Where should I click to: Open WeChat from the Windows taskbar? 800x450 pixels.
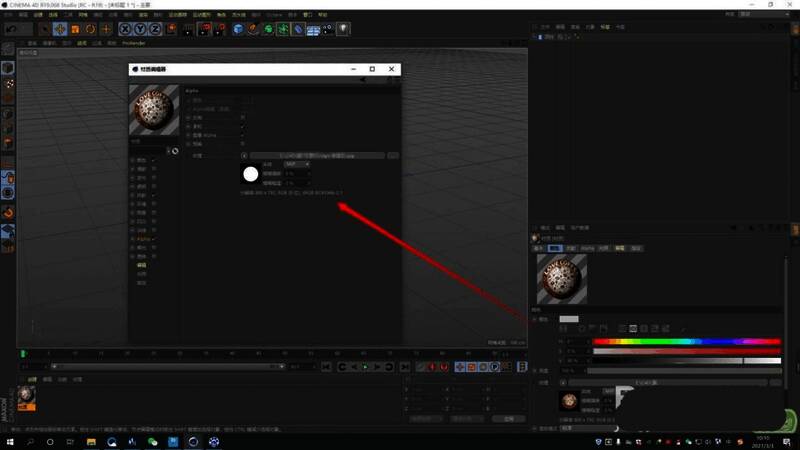pyautogui.click(x=153, y=441)
